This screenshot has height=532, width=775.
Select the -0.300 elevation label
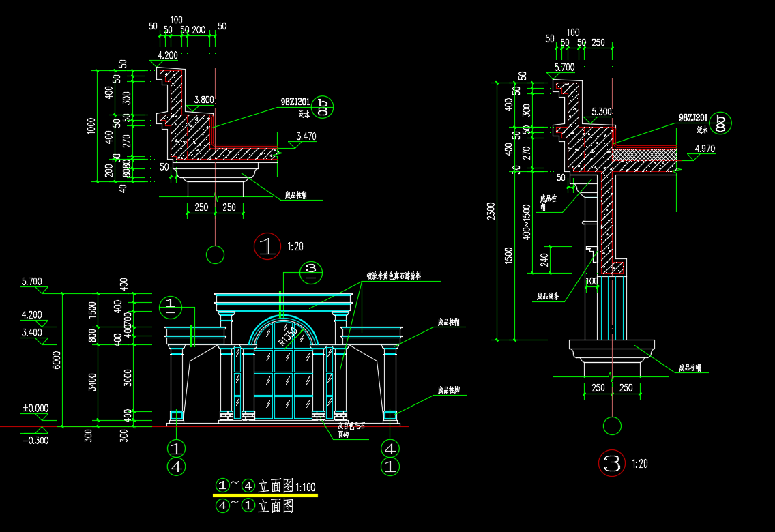tap(35, 440)
